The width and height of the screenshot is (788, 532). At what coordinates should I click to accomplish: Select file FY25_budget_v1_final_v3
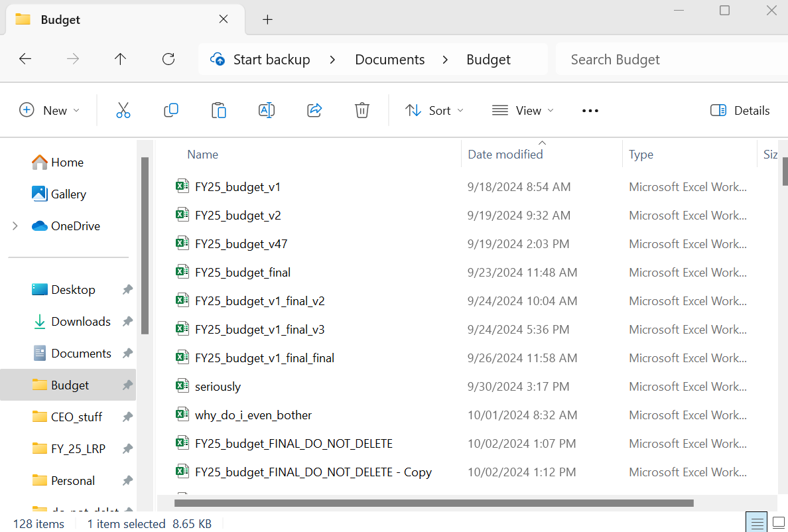click(260, 329)
